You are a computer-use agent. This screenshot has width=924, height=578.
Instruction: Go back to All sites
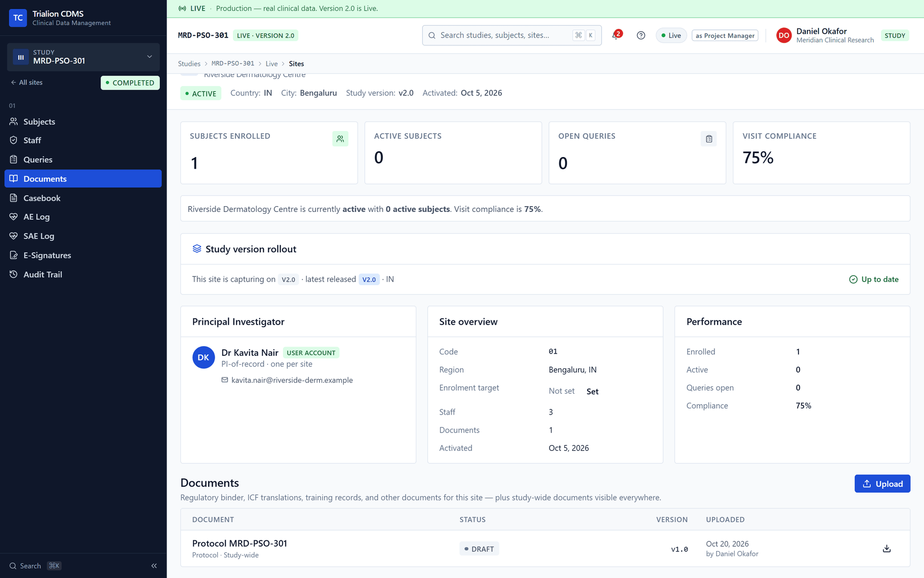click(26, 82)
